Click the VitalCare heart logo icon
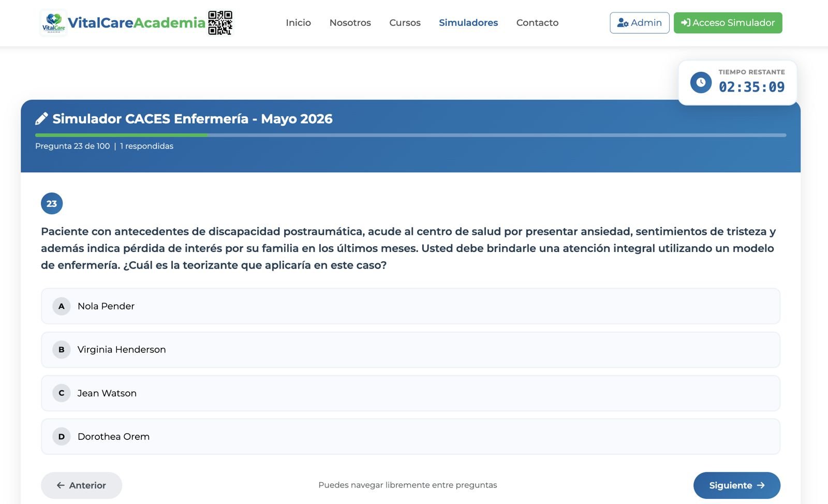This screenshot has width=828, height=504. [x=53, y=23]
